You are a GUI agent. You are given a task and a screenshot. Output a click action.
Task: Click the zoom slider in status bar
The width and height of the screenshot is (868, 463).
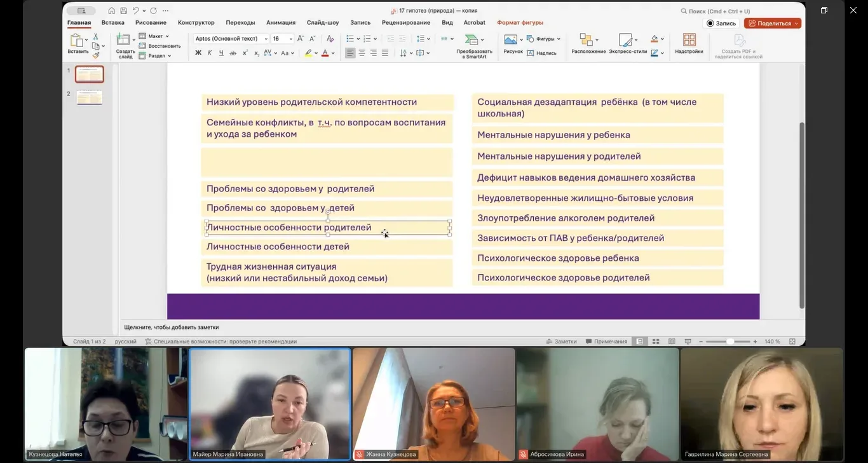click(730, 342)
